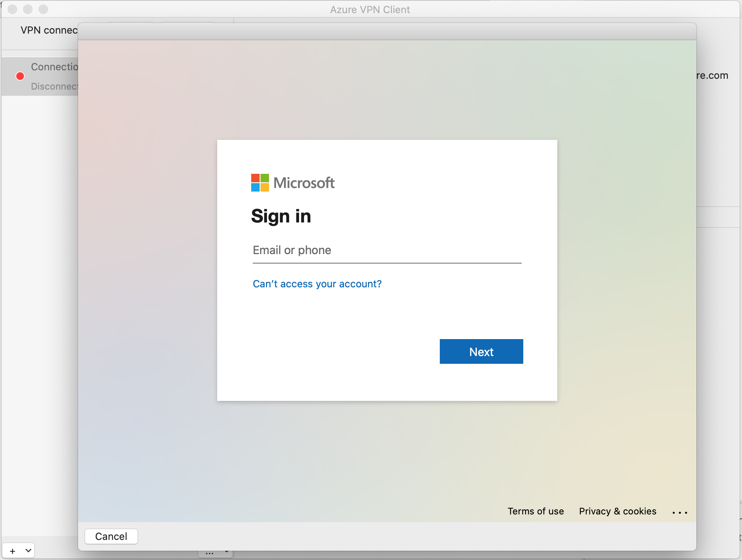
Task: Click the red disconnected status indicator
Action: [20, 76]
